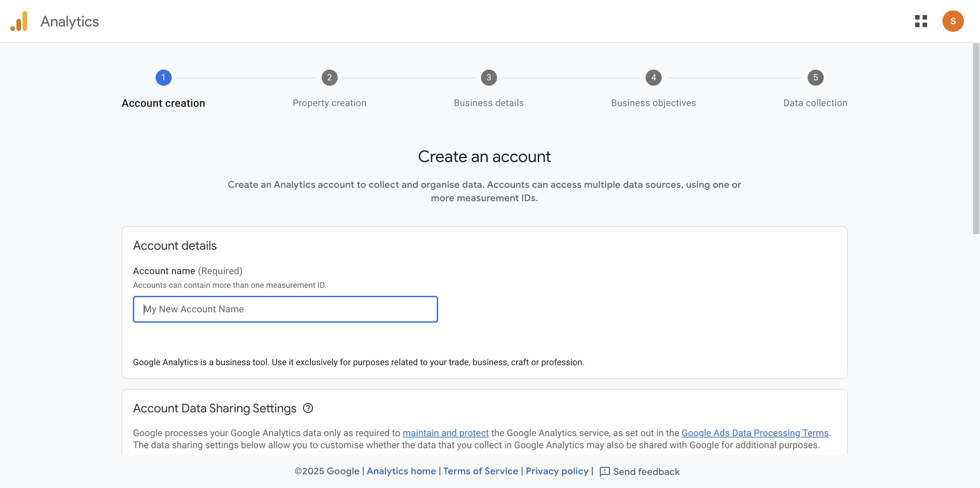
Task: Select step 2 Property creation circle
Action: coord(329,77)
